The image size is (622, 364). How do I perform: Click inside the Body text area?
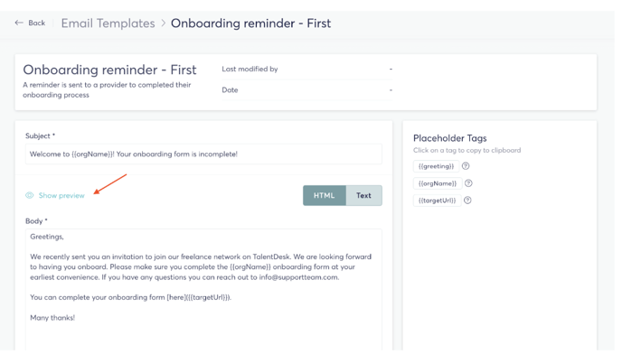click(x=203, y=289)
